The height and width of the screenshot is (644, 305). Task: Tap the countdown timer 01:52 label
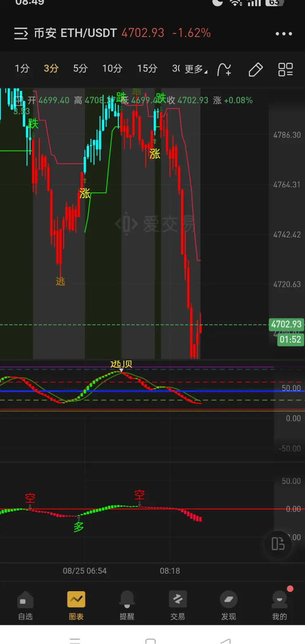[x=290, y=339]
